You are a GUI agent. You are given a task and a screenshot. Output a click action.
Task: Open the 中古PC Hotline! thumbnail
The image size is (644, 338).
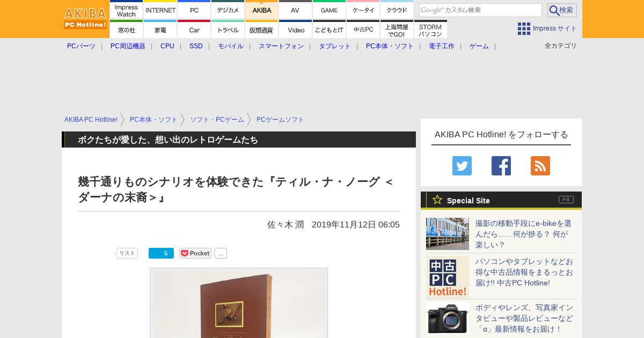(x=448, y=277)
